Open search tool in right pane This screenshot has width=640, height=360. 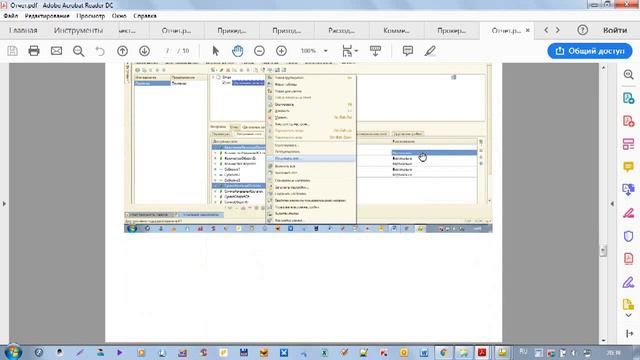pos(629,75)
